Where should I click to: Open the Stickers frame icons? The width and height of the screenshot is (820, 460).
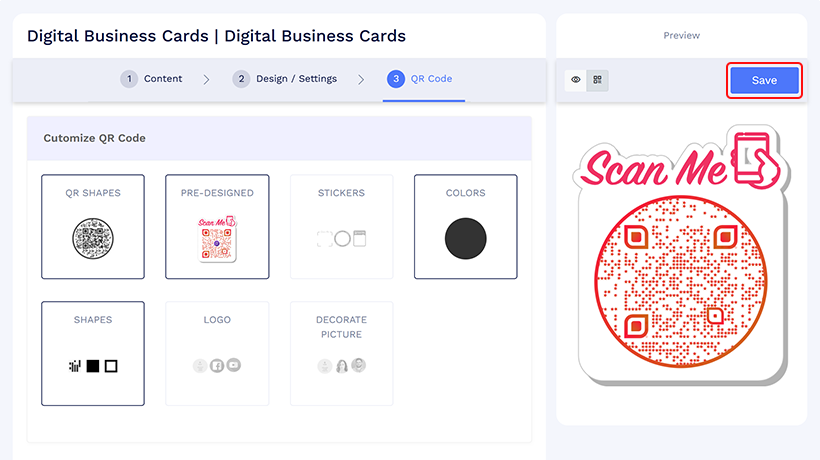[x=341, y=238]
